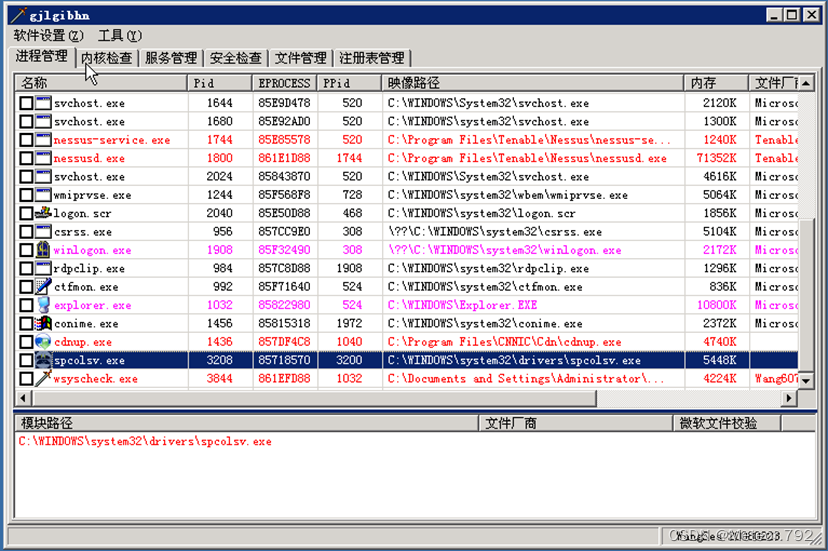Click the horizontal scroll right arrow
Viewport: 828px width, 551px height.
pyautogui.click(x=789, y=398)
